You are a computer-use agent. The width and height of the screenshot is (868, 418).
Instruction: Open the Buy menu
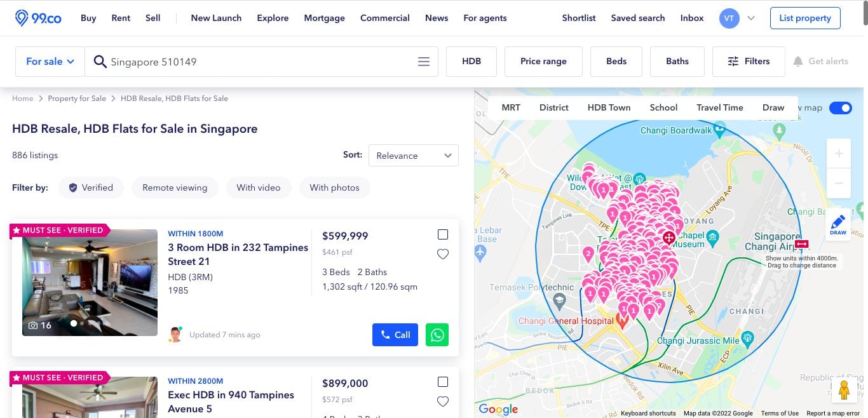coord(88,18)
